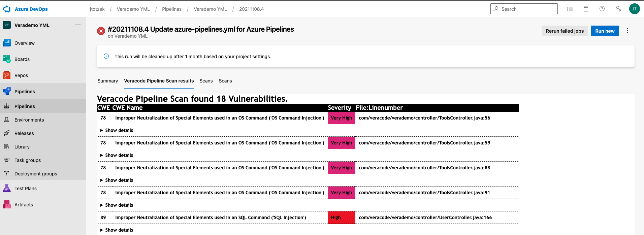Open the Repos icon in sidebar
Viewport: 644px width, 235px height.
pos(7,75)
